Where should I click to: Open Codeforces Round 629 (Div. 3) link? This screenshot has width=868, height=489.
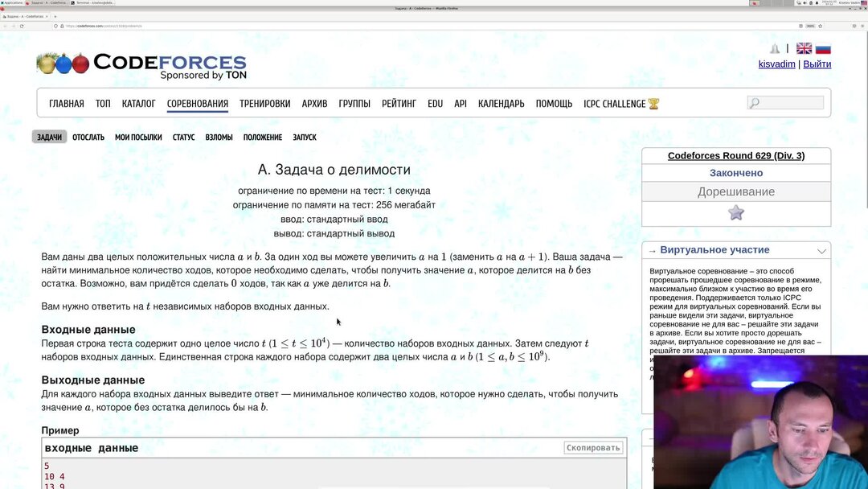736,155
